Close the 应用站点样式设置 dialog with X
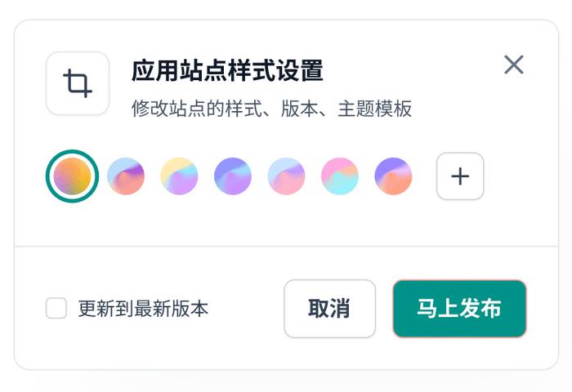The width and height of the screenshot is (572, 392). point(514,65)
